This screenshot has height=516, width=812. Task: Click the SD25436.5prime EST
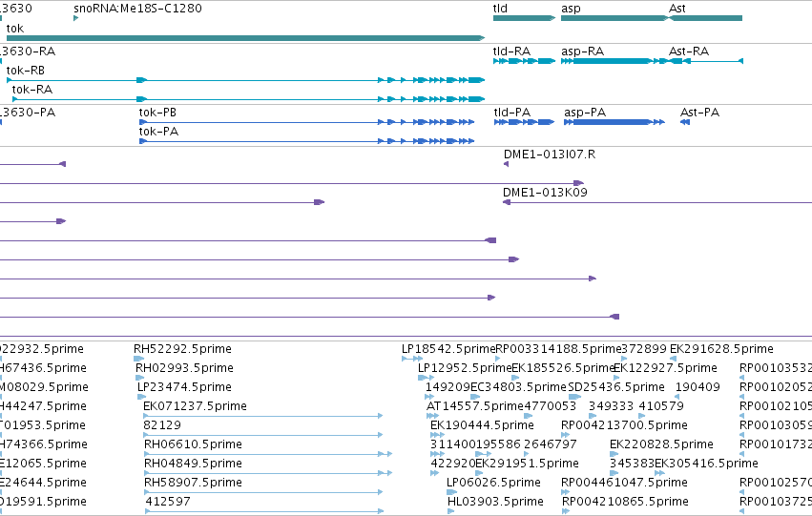(574, 397)
